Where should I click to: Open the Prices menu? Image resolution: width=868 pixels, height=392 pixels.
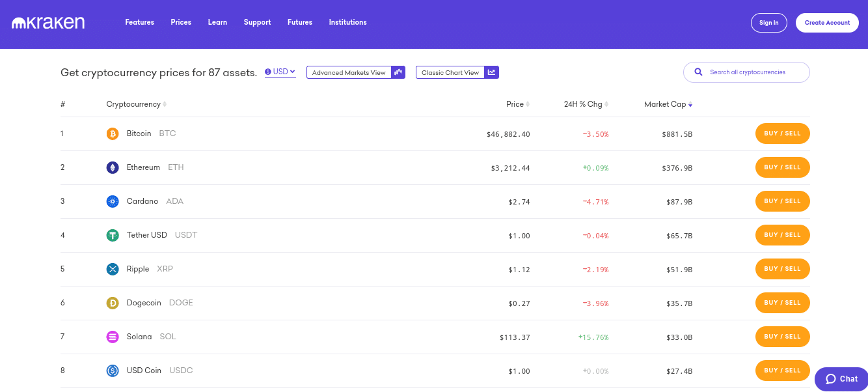point(181,22)
